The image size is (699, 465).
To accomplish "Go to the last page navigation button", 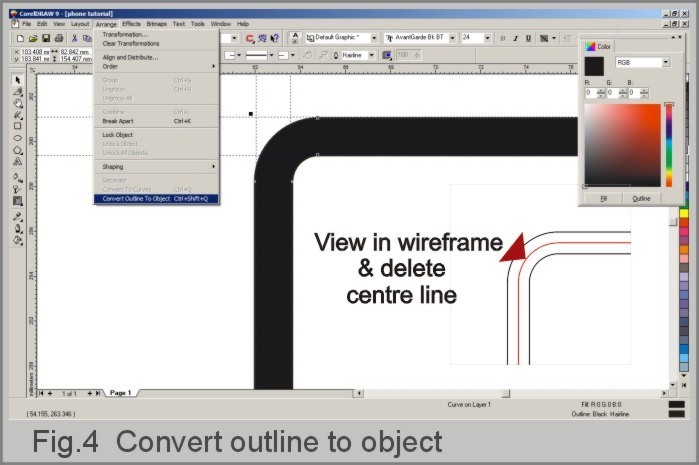I will pyautogui.click(x=98, y=393).
